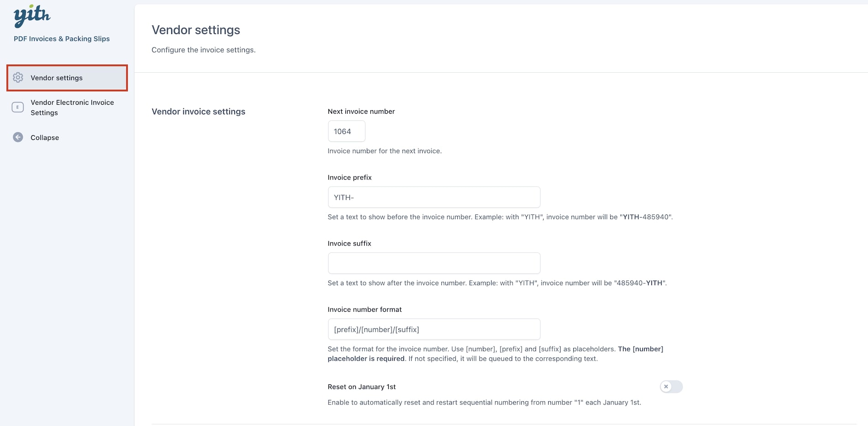The width and height of the screenshot is (868, 426).
Task: Click the Vendor Electronic Invoice Settings icon
Action: [17, 107]
